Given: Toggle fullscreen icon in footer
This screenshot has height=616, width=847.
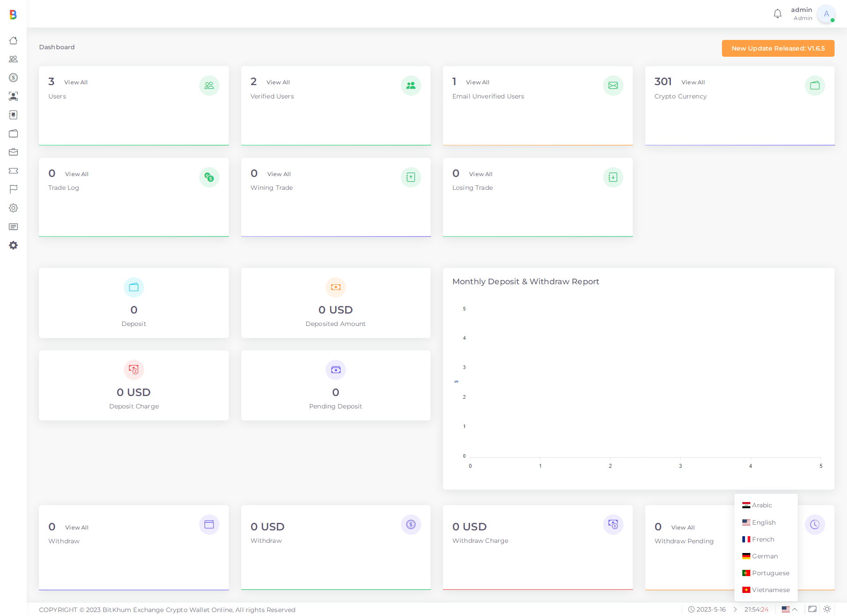Looking at the screenshot, I should coord(812,609).
